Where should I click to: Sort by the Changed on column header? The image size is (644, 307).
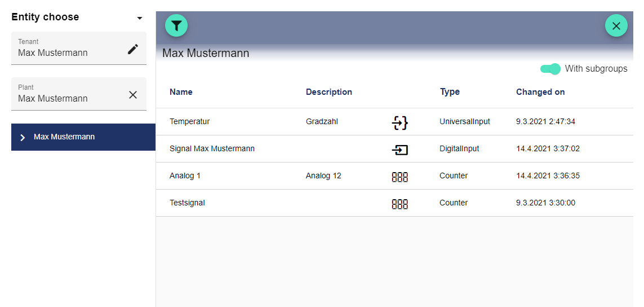(540, 92)
